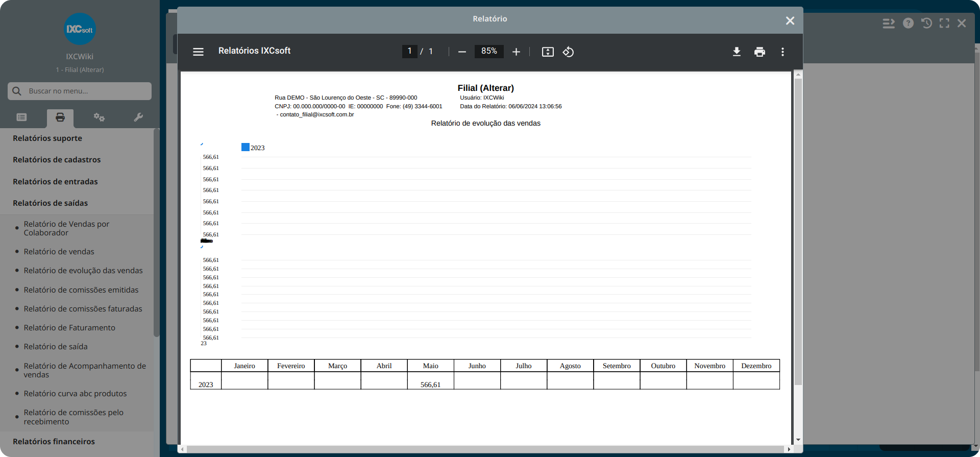The image size is (980, 457).
Task: Expand Relatórios de cadastros section
Action: coord(57,160)
